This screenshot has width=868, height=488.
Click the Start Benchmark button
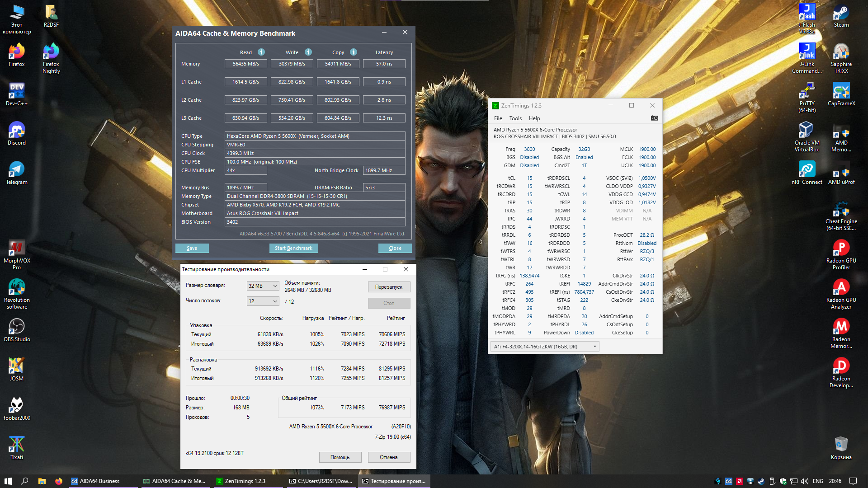point(293,248)
